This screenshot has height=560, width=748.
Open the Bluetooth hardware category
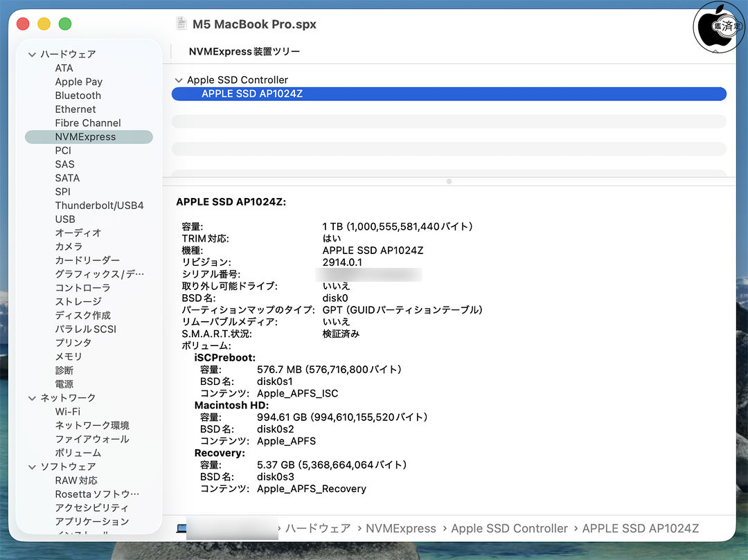78,96
